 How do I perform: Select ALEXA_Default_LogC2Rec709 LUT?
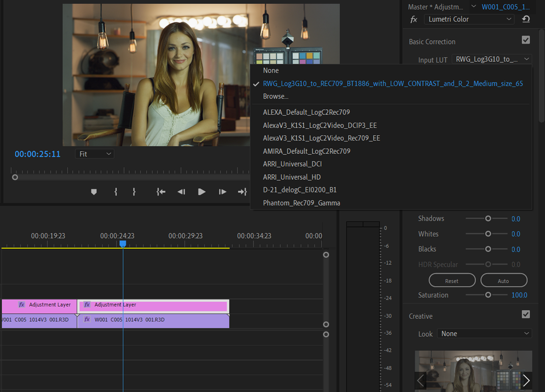(391, 112)
